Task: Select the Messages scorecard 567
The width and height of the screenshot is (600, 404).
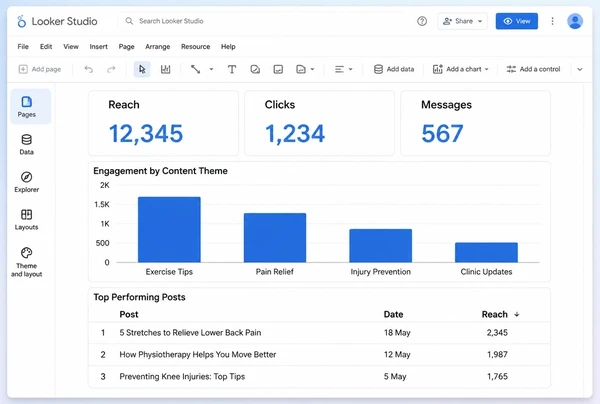Action: click(x=476, y=123)
